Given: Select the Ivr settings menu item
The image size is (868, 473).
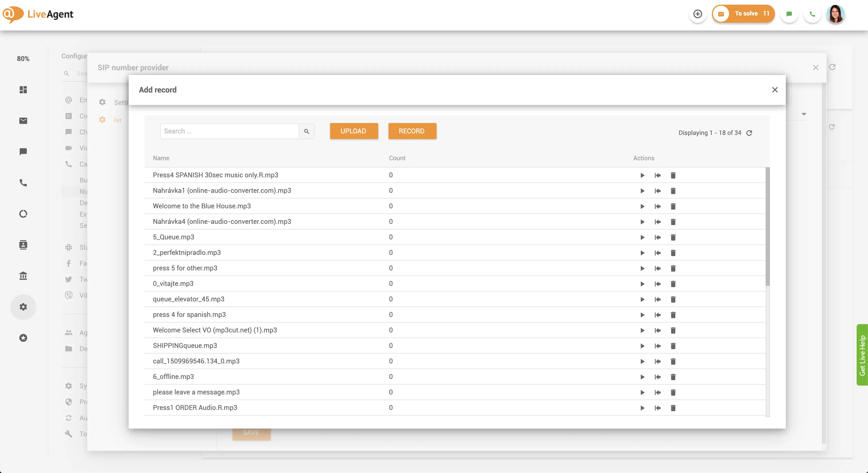Looking at the screenshot, I should [118, 120].
